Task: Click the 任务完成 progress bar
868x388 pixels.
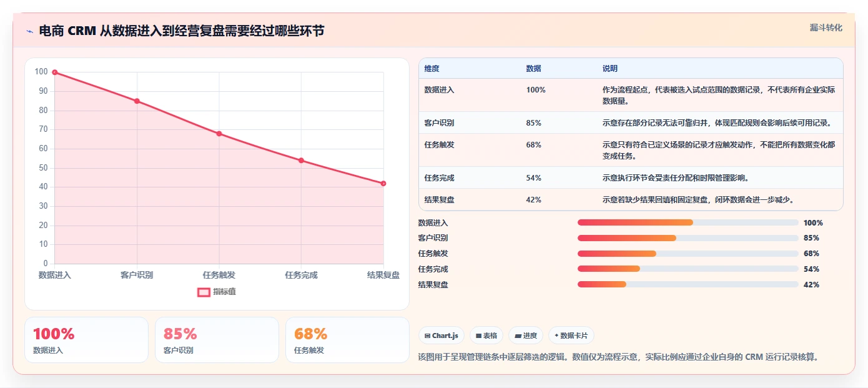Action: point(688,269)
